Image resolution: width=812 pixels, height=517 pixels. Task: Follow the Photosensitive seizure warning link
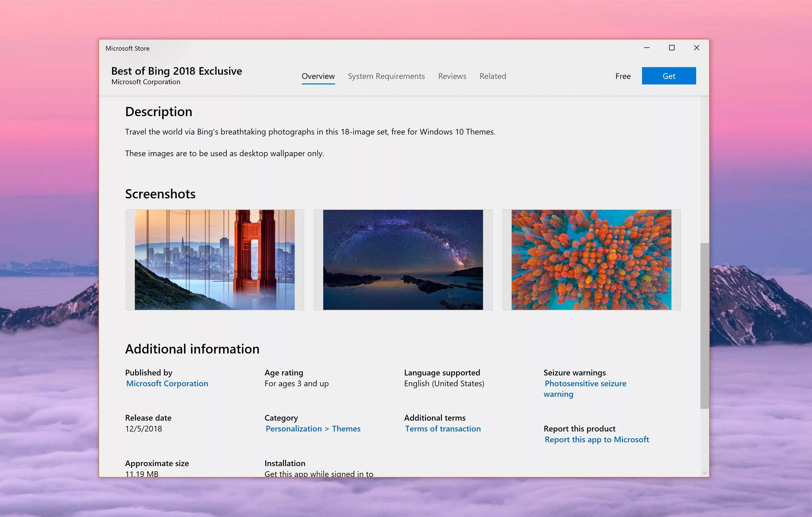(585, 384)
